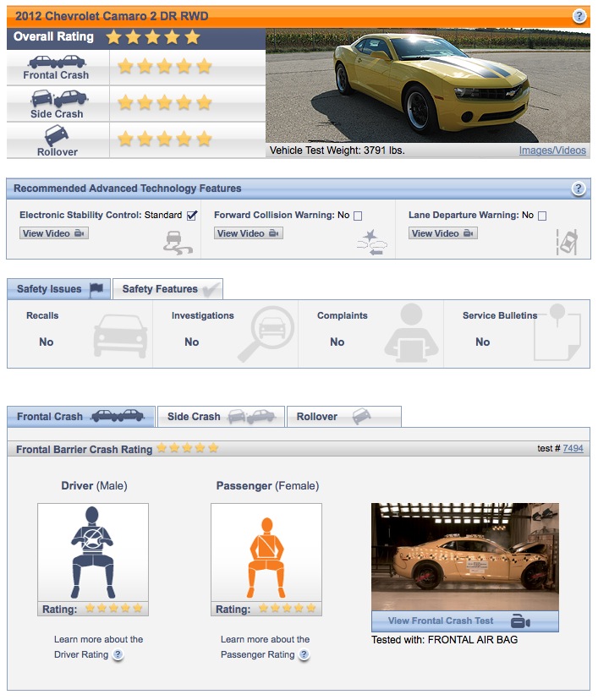Screen dimensions: 598x700
Task: Click the Complaints 'No' value
Action: point(337,342)
